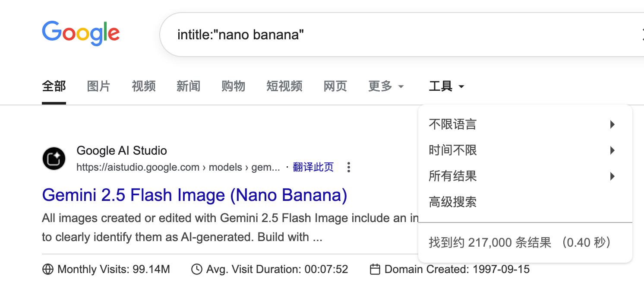Click the calendar icon beside Domain Created
644x286 pixels.
[375, 270]
